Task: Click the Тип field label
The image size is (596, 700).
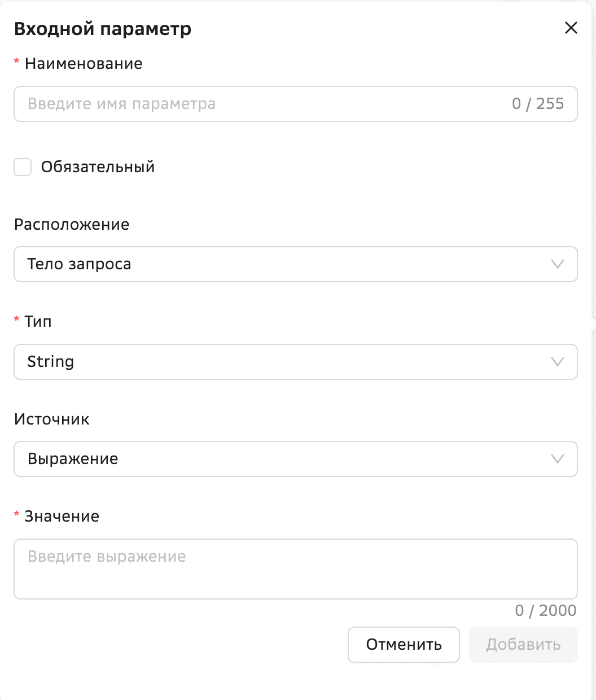Action: click(x=38, y=322)
